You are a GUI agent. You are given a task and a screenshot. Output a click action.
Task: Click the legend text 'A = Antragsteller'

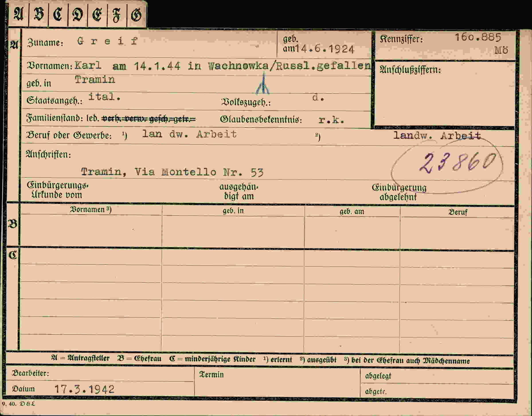pos(80,358)
